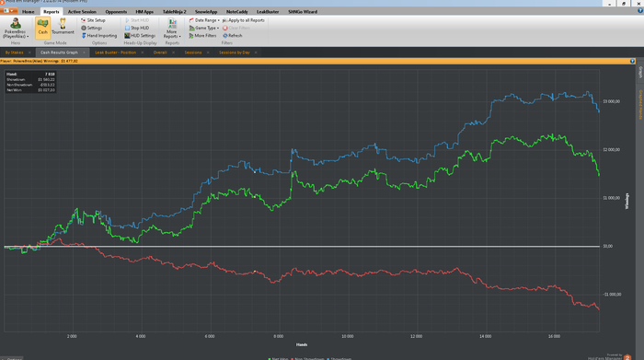This screenshot has width=644, height=360.
Task: Select Tournament game mode
Action: click(x=63, y=27)
